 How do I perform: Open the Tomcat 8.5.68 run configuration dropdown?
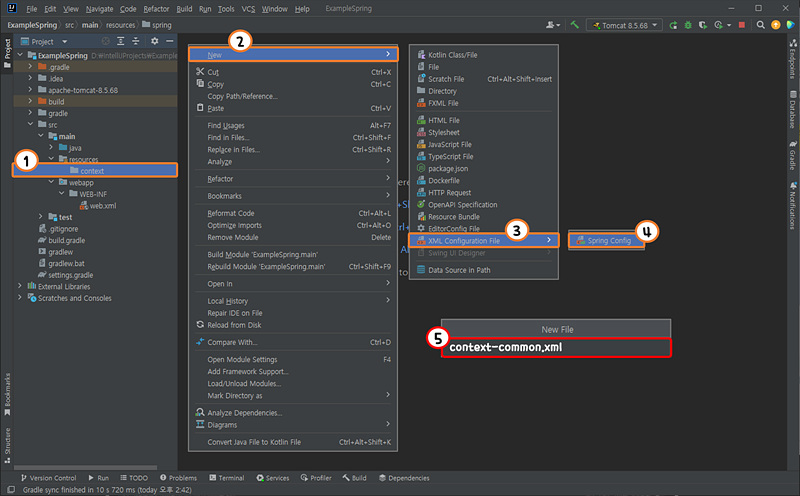624,25
